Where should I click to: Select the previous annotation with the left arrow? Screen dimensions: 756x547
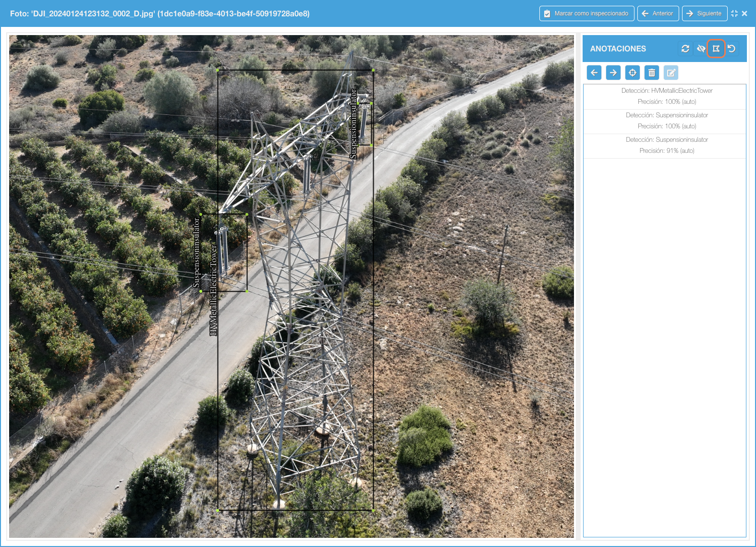(594, 73)
